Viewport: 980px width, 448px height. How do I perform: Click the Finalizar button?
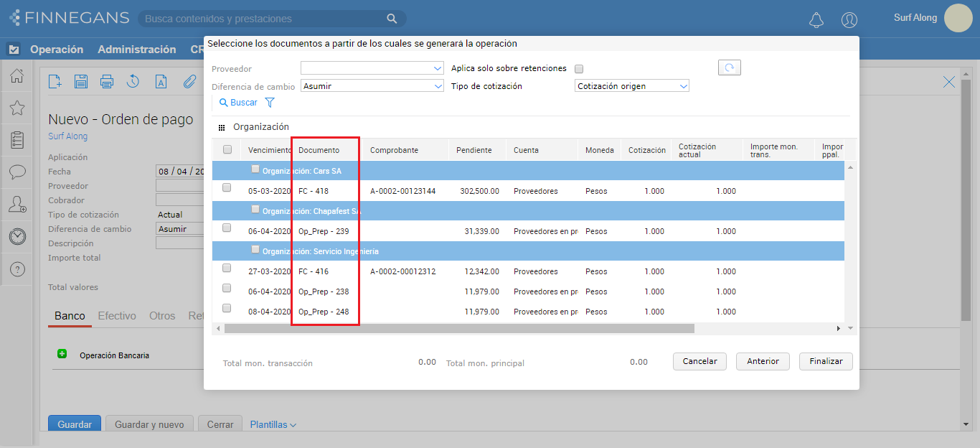(825, 361)
